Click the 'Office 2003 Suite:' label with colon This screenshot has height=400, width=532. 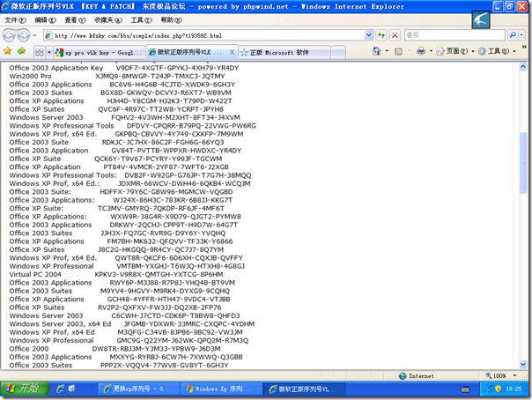coord(41,192)
